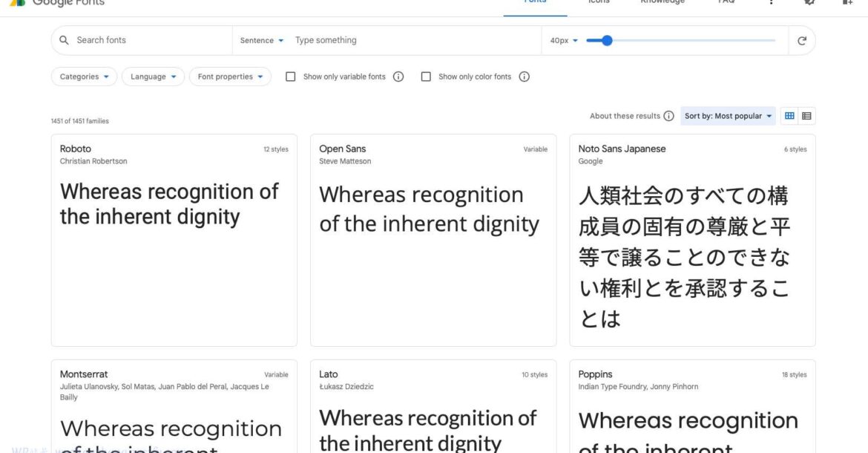This screenshot has width=868, height=453.
Task: Open the Categories filter dropdown
Action: click(83, 76)
